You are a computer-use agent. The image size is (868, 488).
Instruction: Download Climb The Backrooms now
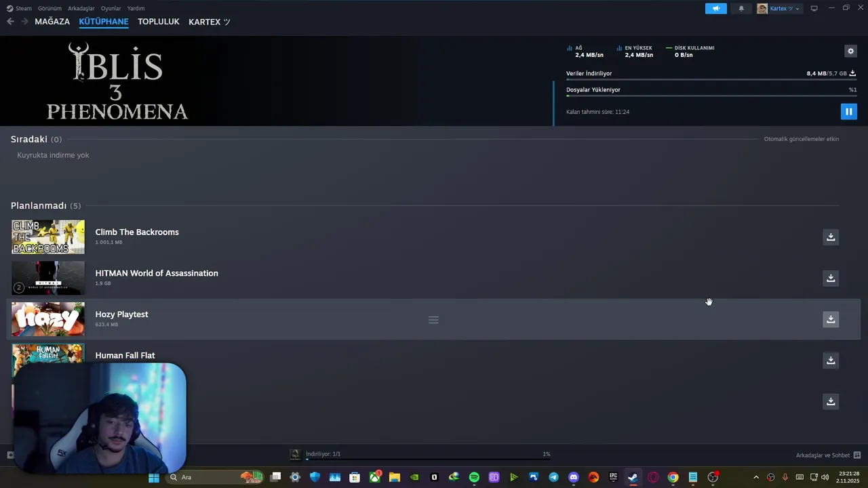831,237
